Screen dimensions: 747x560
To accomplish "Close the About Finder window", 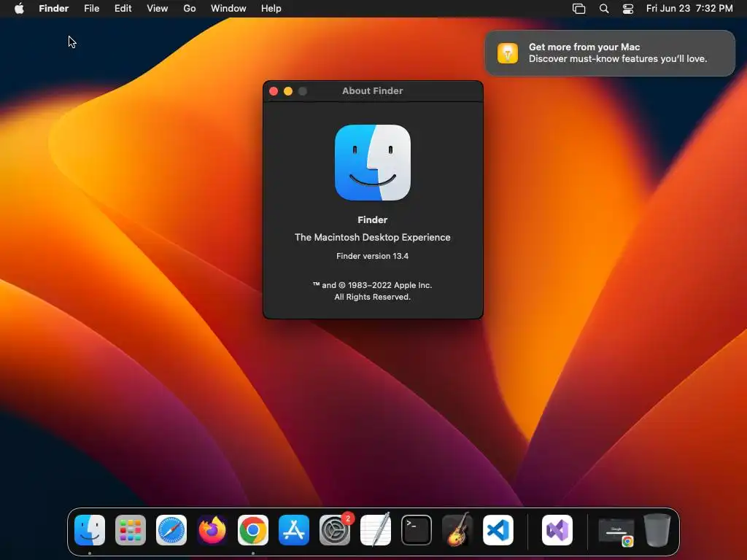I will click(x=274, y=91).
